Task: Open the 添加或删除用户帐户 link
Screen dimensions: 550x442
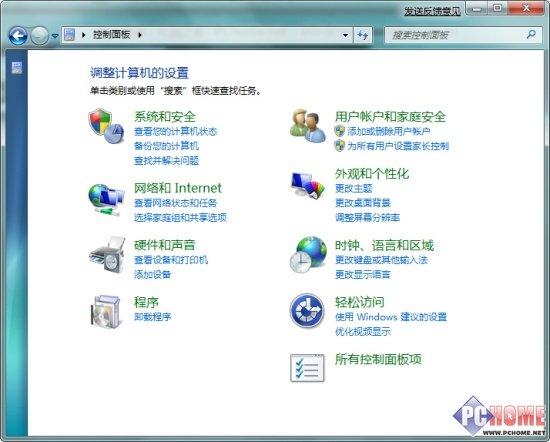Action: pos(389,131)
